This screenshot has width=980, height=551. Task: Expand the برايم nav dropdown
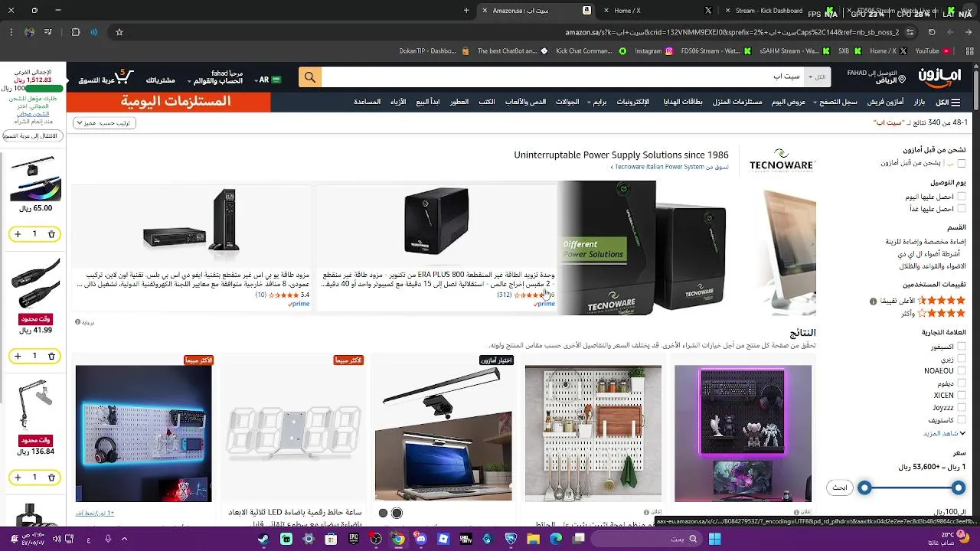(597, 102)
